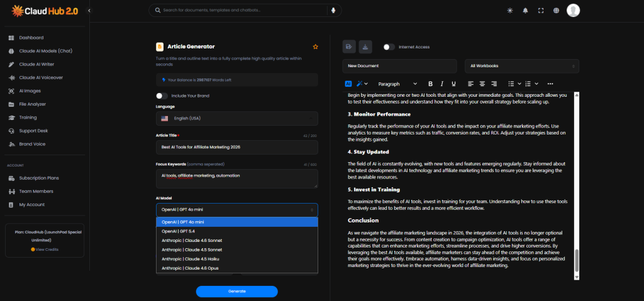
Task: Open more toolbar options ellipsis
Action: [x=550, y=84]
